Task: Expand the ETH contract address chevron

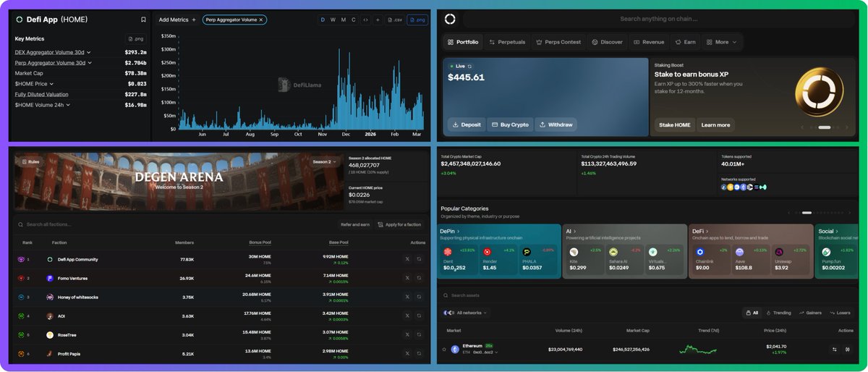Action: [x=496, y=352]
